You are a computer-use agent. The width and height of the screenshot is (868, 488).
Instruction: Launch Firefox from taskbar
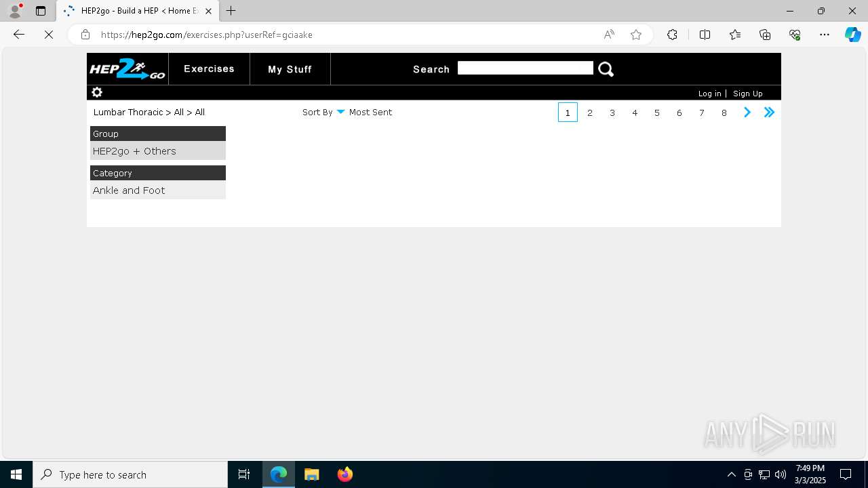click(x=344, y=474)
